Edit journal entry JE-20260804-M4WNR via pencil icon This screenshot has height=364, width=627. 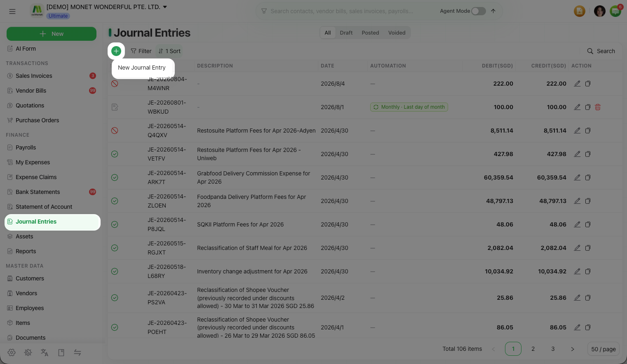pos(577,84)
